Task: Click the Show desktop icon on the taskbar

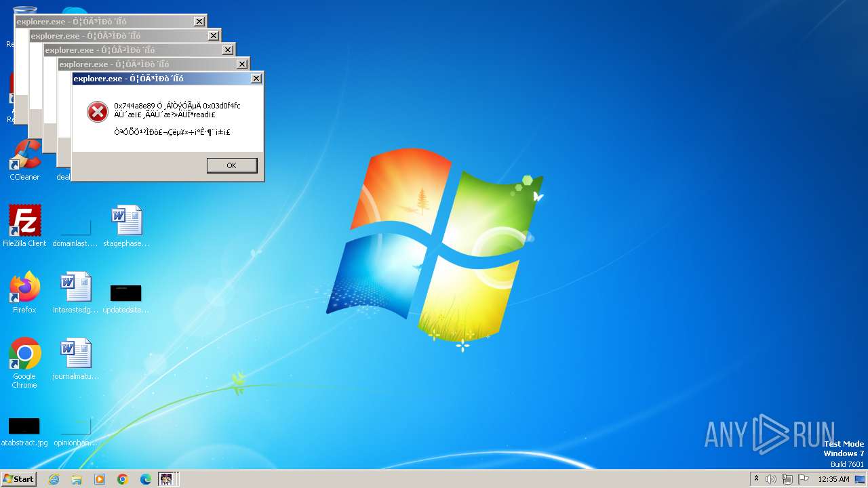Action: coord(861,479)
